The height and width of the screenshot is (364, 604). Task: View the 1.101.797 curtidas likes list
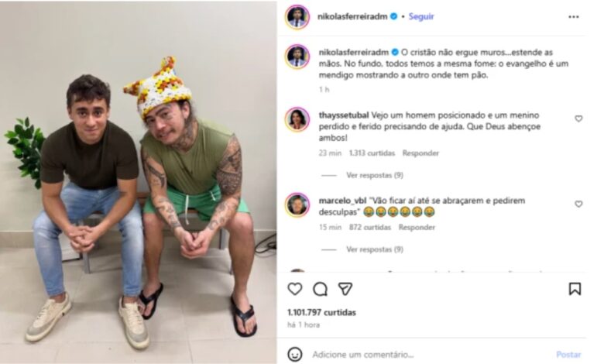(321, 312)
